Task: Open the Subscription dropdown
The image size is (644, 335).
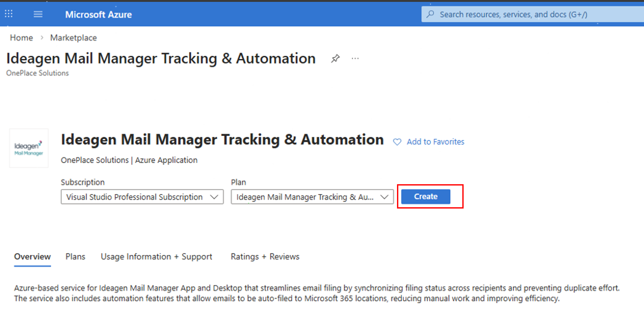Action: (x=142, y=197)
